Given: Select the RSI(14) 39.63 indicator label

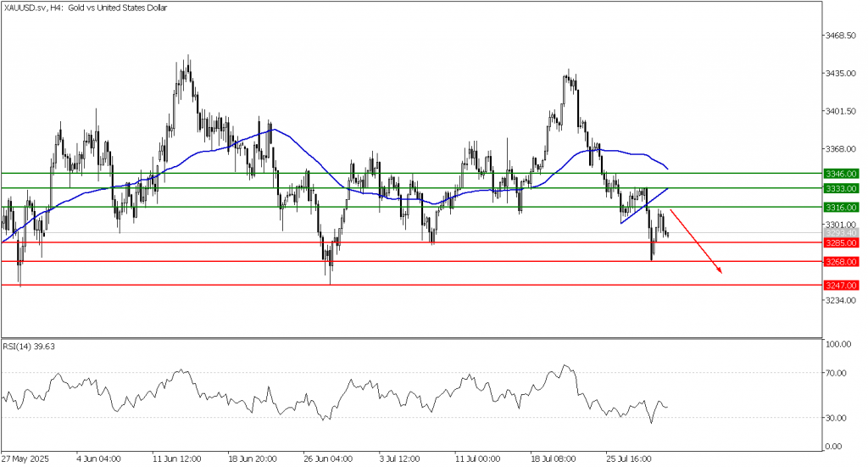Looking at the screenshot, I should click(35, 346).
